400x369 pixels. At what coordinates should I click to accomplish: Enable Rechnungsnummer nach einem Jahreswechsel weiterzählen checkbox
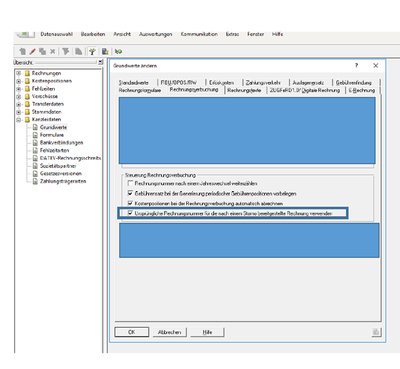tap(130, 183)
